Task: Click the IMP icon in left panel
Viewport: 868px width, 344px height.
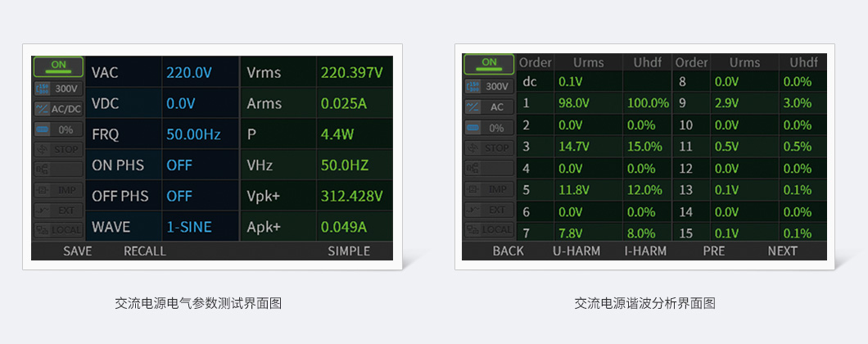Action: (58, 190)
